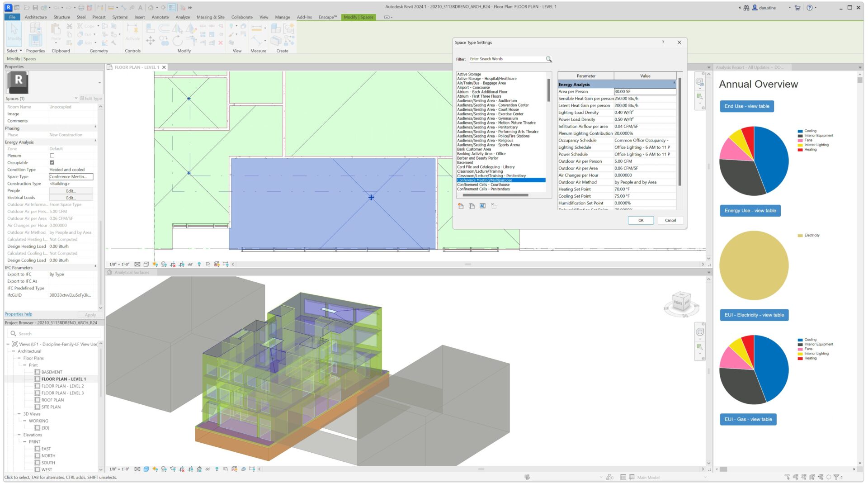Open the Select panel dropdown arrow
Viewport: 868px width, 483px height.
pyautogui.click(x=20, y=51)
